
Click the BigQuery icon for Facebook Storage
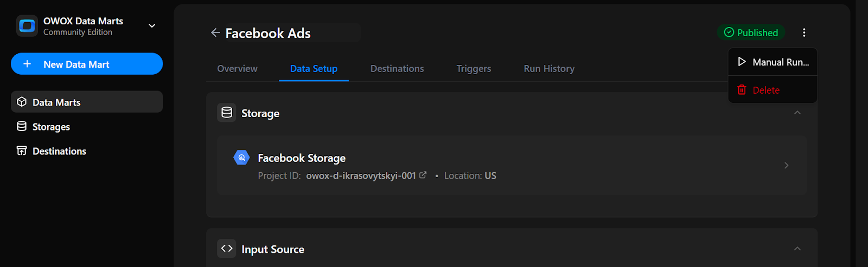241,158
